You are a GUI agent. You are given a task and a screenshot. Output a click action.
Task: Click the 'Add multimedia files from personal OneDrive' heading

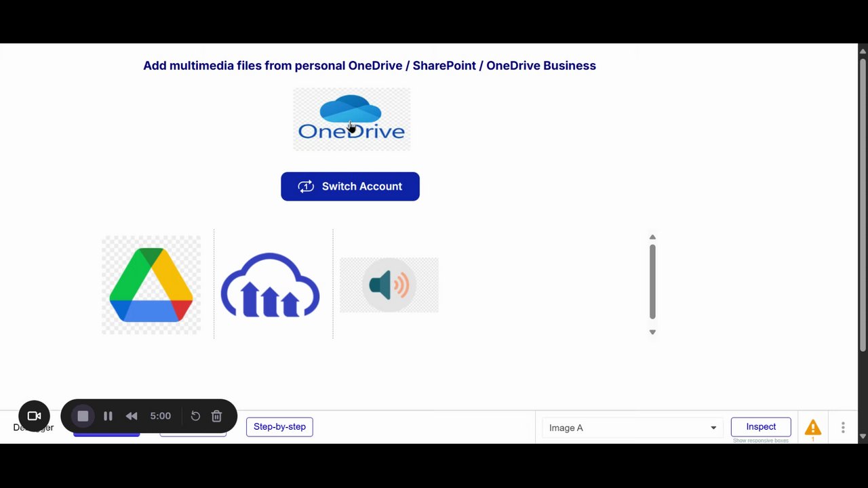(370, 66)
